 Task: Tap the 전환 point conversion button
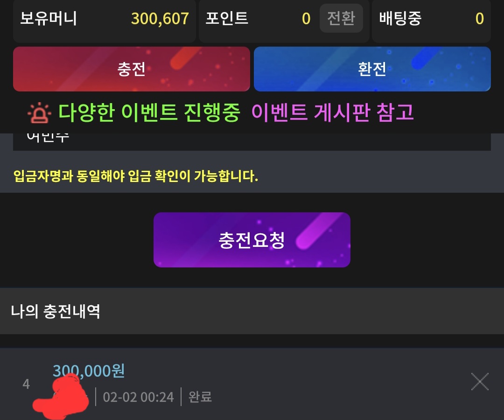pyautogui.click(x=341, y=18)
